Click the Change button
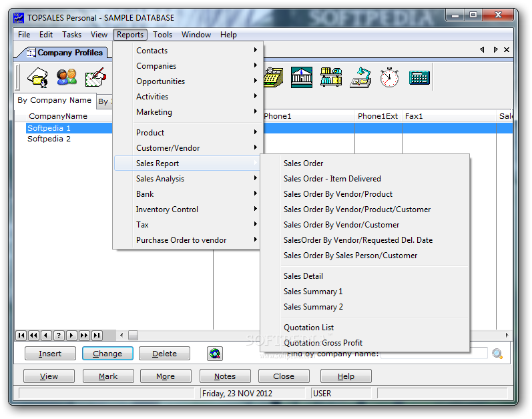The height and width of the screenshot is (419, 532). click(x=107, y=354)
